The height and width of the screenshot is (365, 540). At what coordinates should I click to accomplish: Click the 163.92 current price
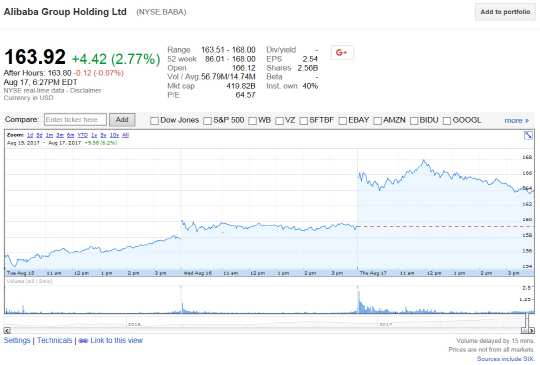click(x=35, y=57)
